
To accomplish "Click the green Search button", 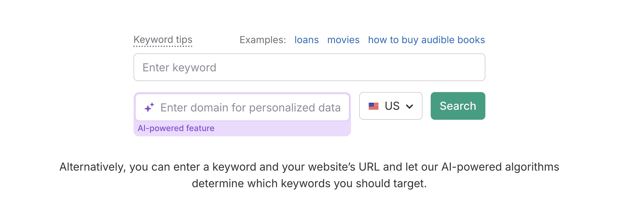I will tap(458, 106).
